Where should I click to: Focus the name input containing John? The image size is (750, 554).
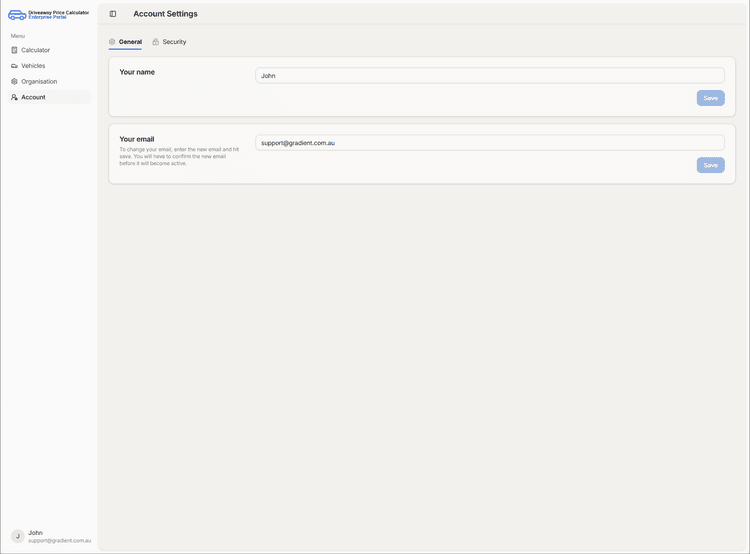coord(490,76)
